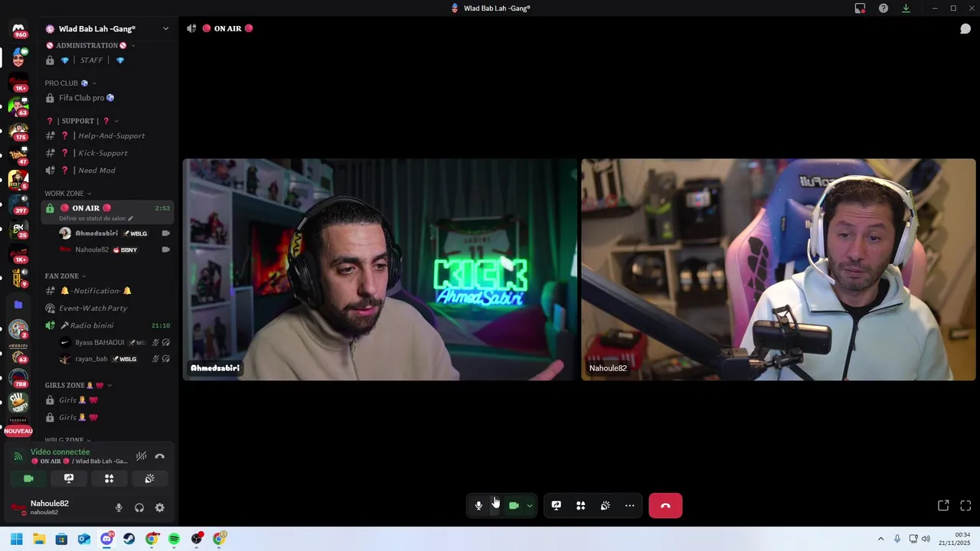Select rayan_bah in Radio binini
This screenshot has width=980, height=551.
[x=115, y=359]
